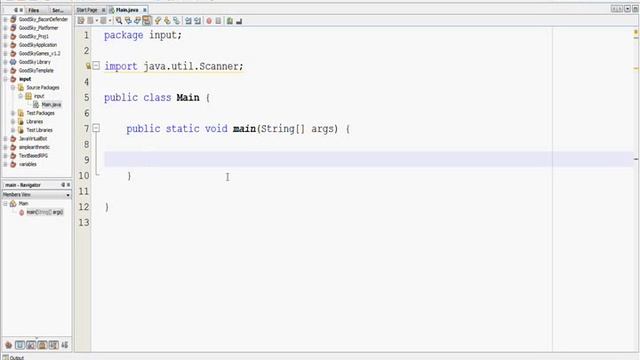Switch to the Services tab
This screenshot has height=360, width=640.
tap(58, 10)
